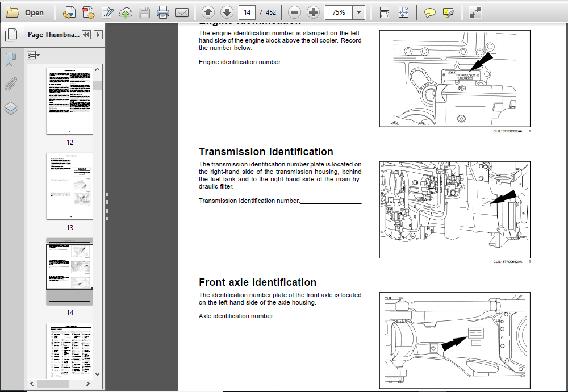The image size is (568, 392).
Task: Open Page Thumbnails panel icon
Action: coord(11,35)
